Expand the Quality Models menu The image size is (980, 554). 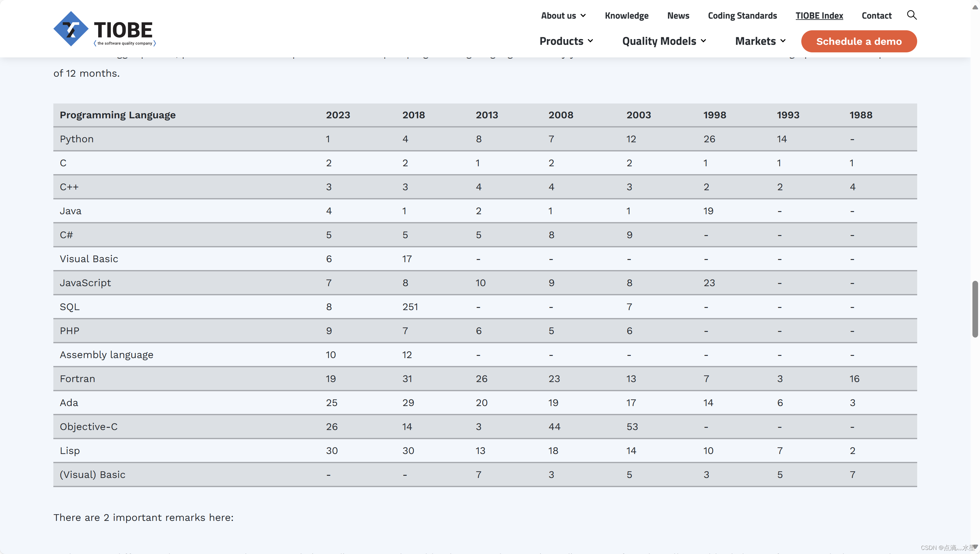click(x=664, y=41)
